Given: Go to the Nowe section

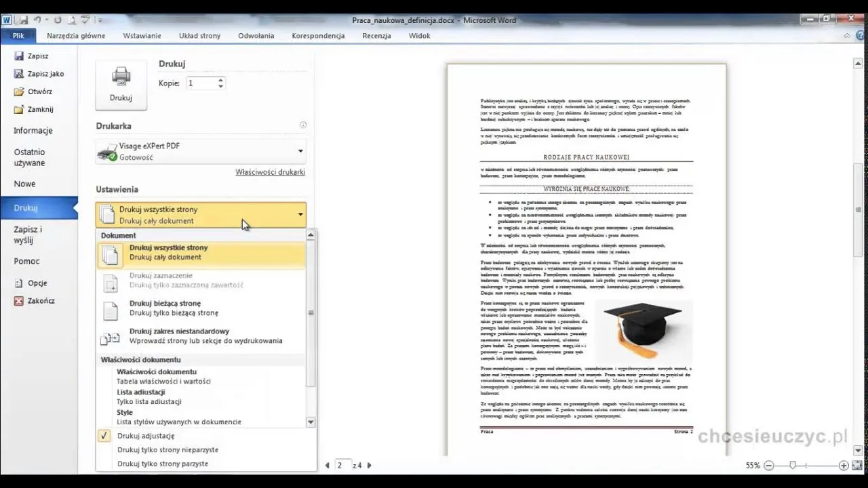Looking at the screenshot, I should click(25, 184).
